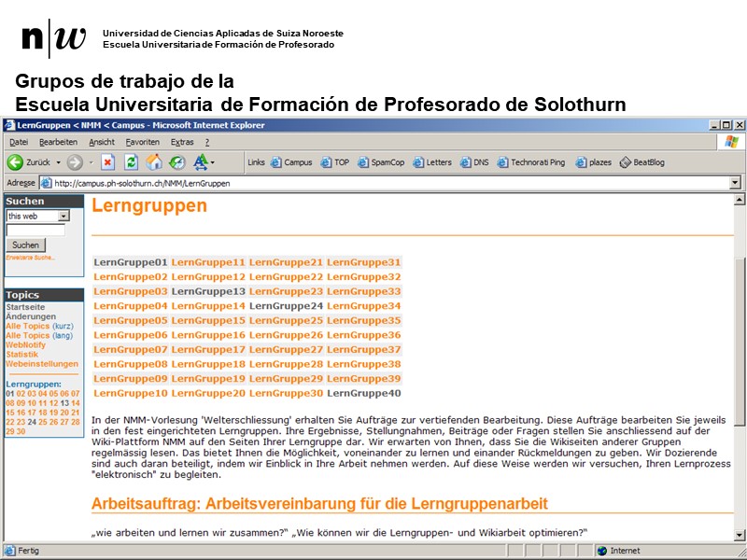Open the Datei menu

click(19, 142)
